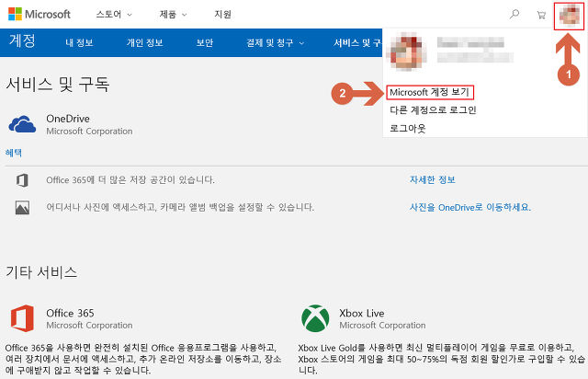Go to the 내 정보 tab
Screen dimensions: 588x379
[x=79, y=43]
